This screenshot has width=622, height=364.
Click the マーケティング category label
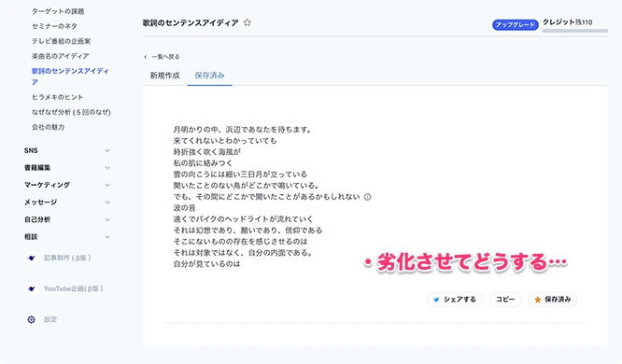point(47,185)
